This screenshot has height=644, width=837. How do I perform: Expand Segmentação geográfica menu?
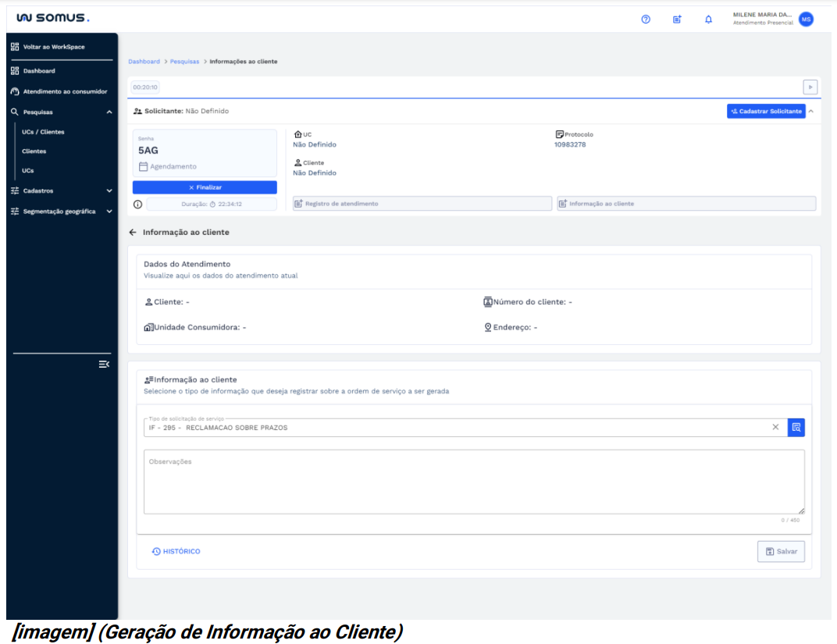[x=109, y=212]
